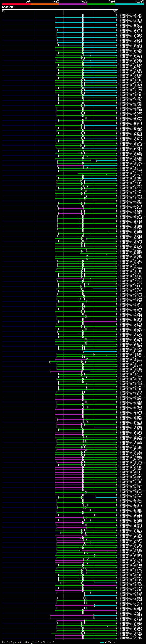The width and height of the screenshot is (146, 644).
Task: Select the UniRef100_B5YL43 label
Action: 131,374
